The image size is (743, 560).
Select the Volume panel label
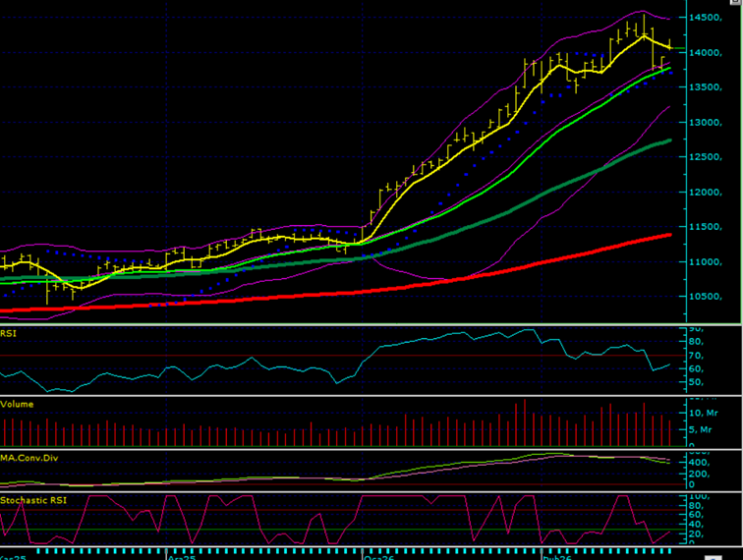coord(17,404)
